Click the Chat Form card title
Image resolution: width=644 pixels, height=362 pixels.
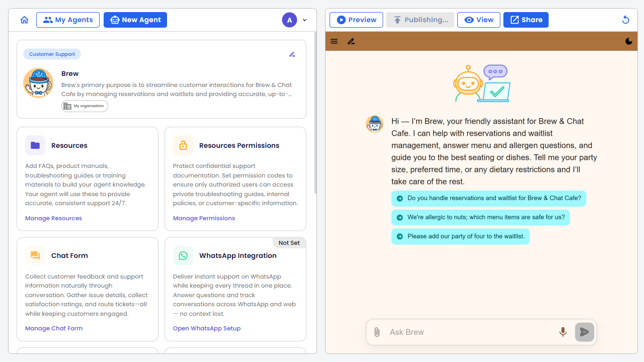(x=69, y=255)
